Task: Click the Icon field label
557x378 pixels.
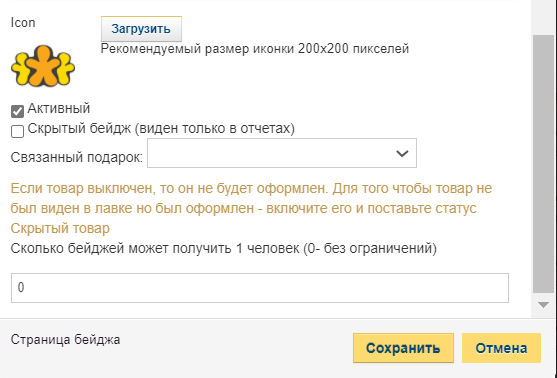Action: point(23,22)
